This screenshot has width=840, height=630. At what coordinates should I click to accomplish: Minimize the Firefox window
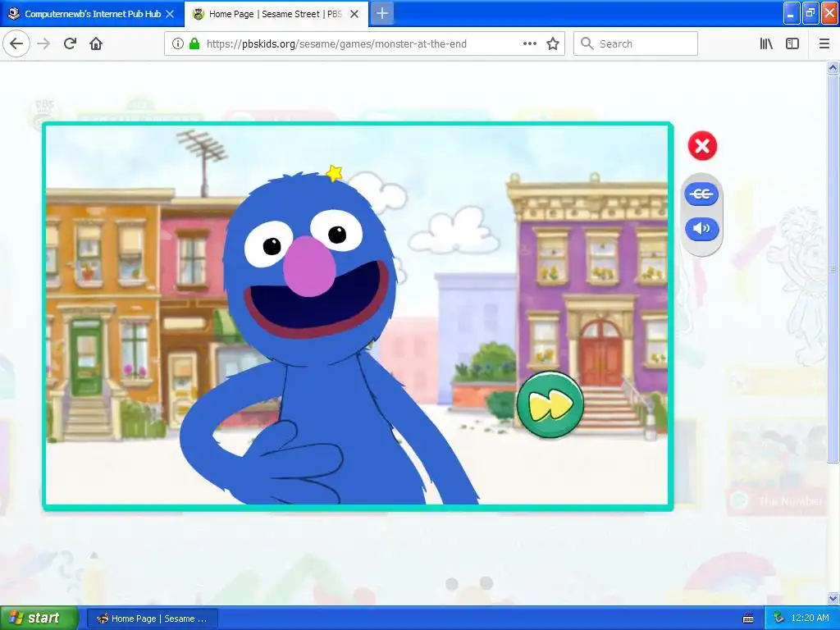(792, 13)
